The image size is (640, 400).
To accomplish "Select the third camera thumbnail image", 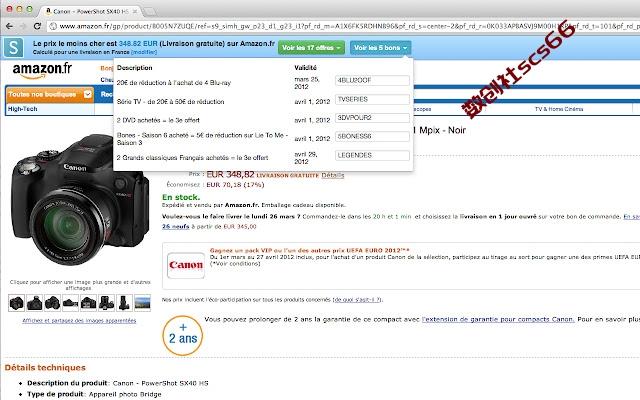I will 52,303.
